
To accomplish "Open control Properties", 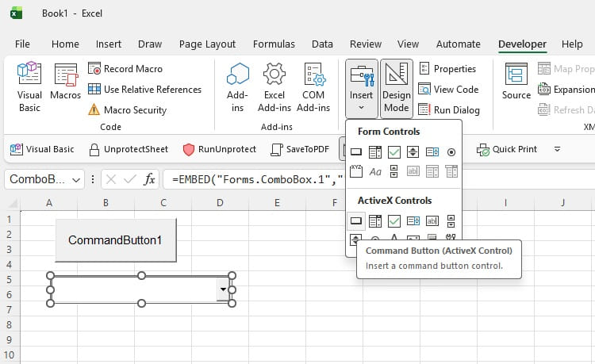I will [x=447, y=69].
